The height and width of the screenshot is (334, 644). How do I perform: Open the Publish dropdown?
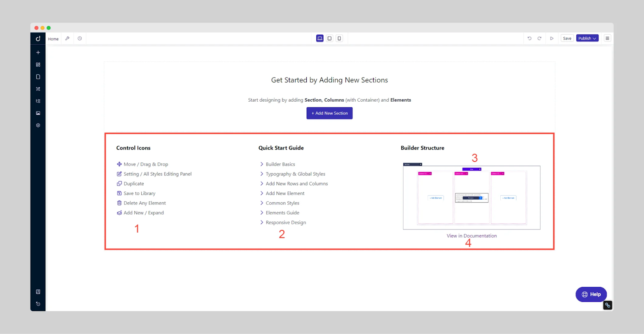pos(587,38)
